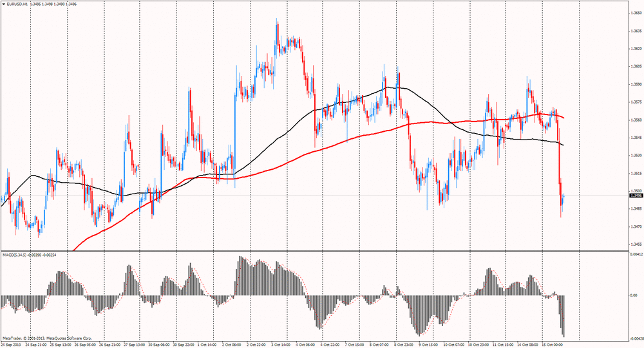Click the 24 Sep 2013 date label

click(10, 345)
